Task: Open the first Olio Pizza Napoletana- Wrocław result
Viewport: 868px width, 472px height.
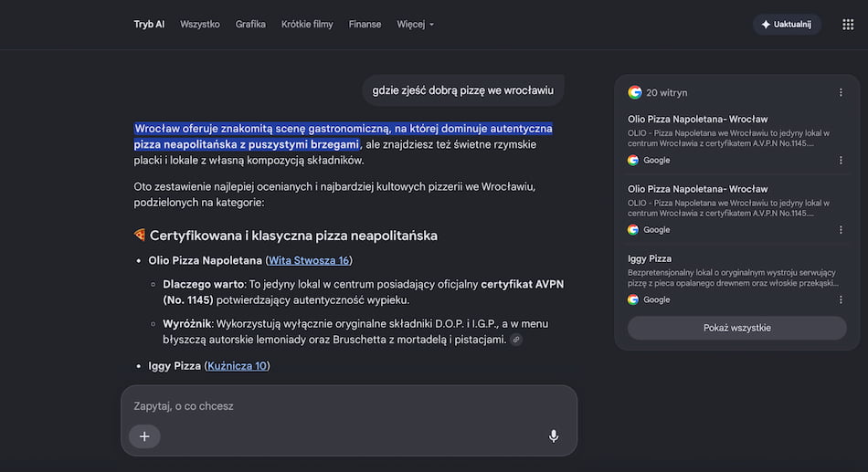Action: click(697, 119)
